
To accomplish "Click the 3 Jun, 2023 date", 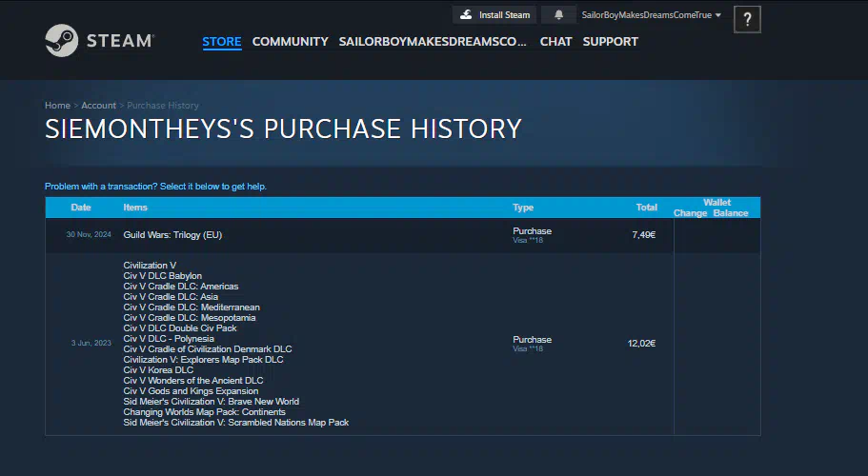I will coord(91,343).
